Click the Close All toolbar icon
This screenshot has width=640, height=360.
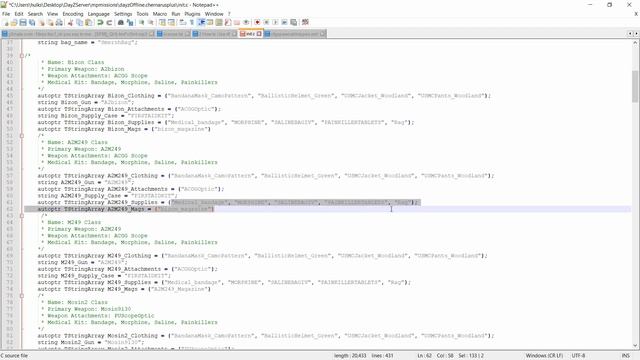tap(50, 22)
